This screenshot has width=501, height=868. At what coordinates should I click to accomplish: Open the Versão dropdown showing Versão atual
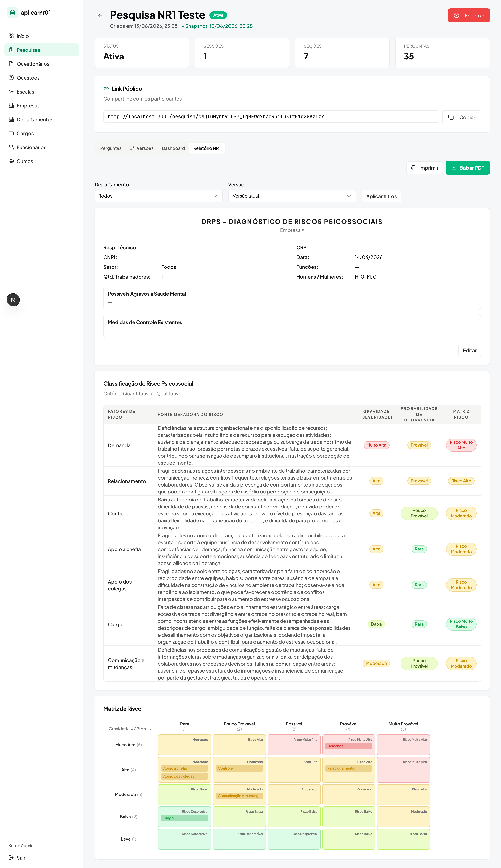(x=292, y=196)
